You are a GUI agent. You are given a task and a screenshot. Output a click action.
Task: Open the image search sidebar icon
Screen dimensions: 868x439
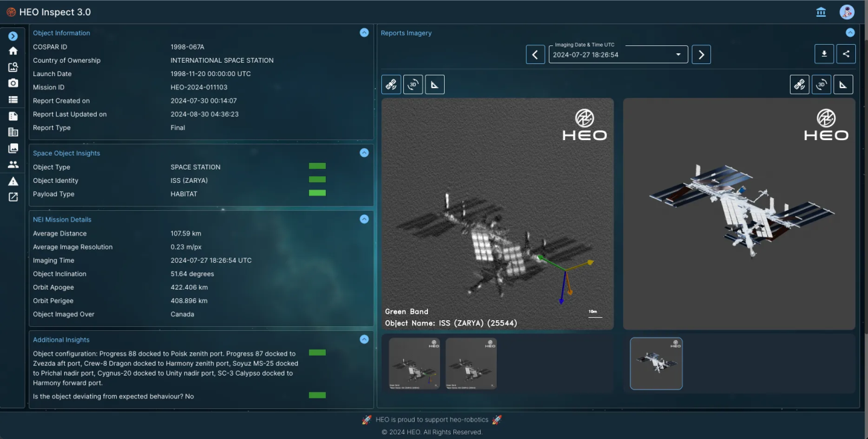pyautogui.click(x=13, y=67)
